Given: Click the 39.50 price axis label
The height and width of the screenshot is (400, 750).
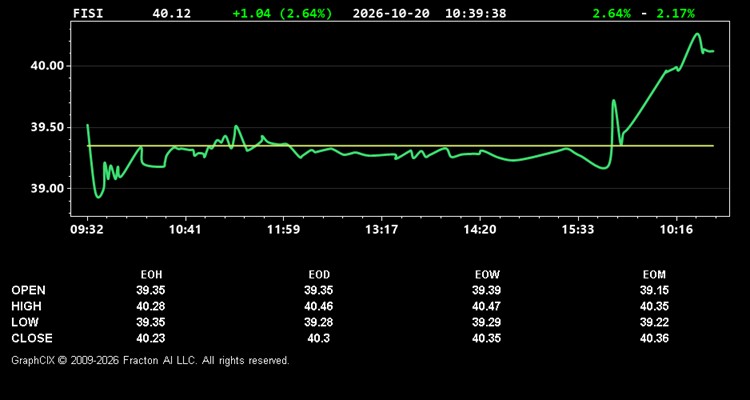Looking at the screenshot, I should point(47,127).
